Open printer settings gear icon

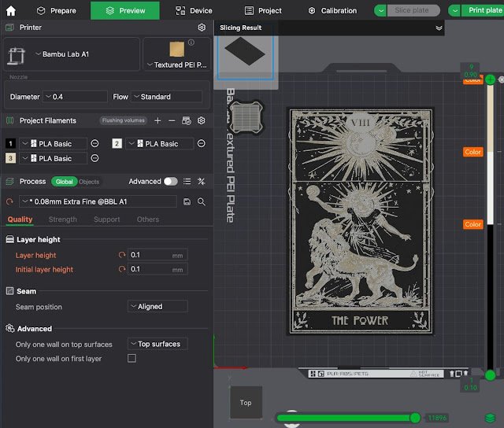click(202, 28)
